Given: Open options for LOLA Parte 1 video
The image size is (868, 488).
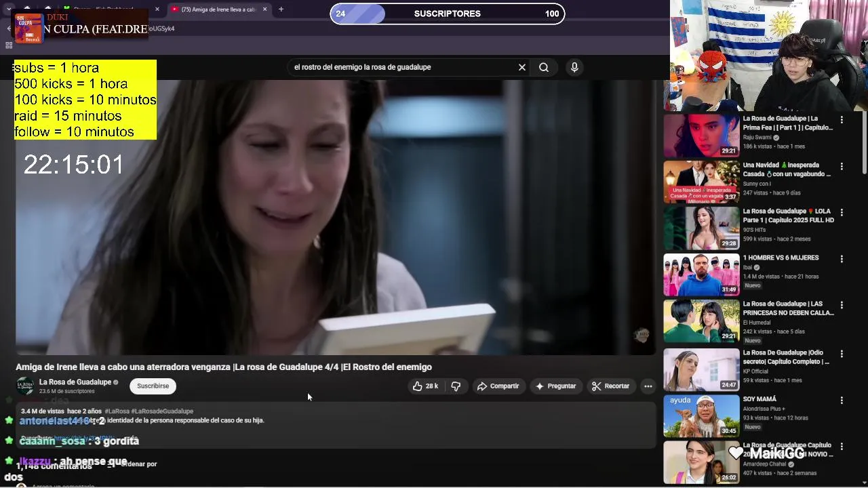Looking at the screenshot, I should (842, 212).
